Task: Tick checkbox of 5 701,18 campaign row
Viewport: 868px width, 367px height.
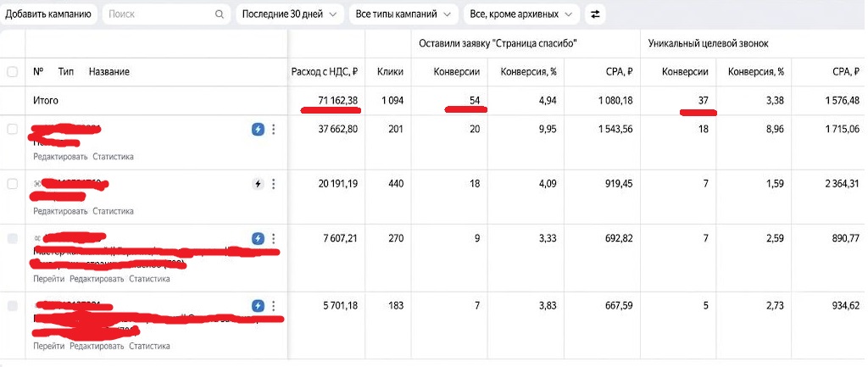Action: (x=12, y=306)
